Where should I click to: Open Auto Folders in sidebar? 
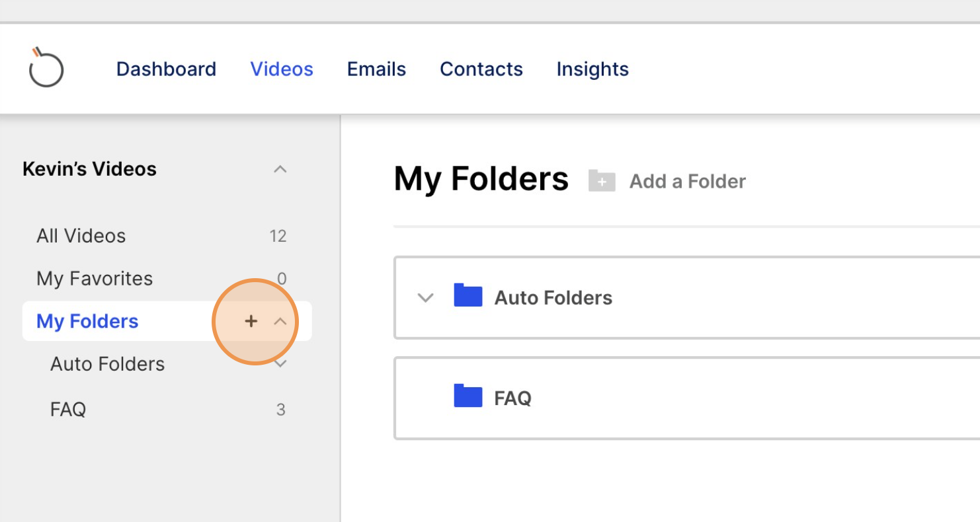pos(107,364)
